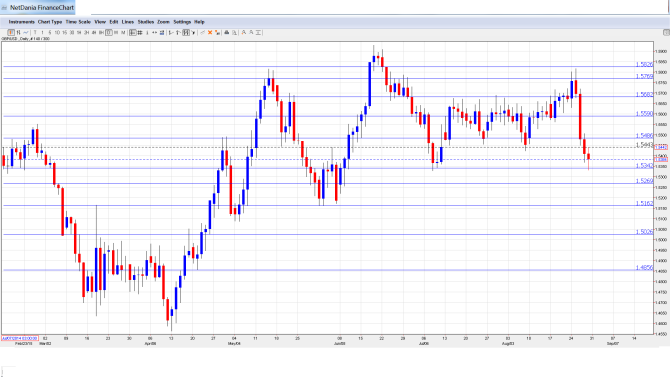Open the Settings menu
The image size is (670, 377).
[182, 22]
